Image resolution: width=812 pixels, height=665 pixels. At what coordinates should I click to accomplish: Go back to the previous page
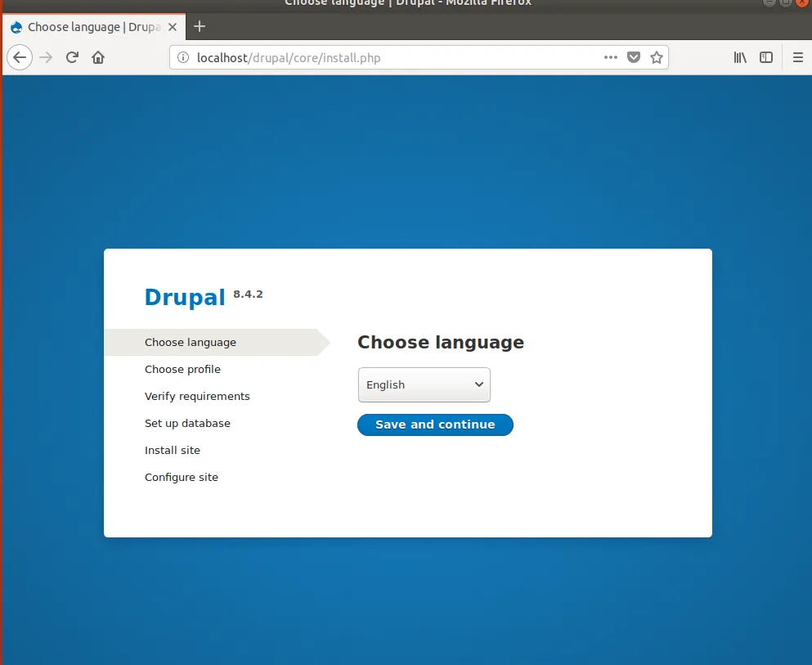(x=20, y=57)
